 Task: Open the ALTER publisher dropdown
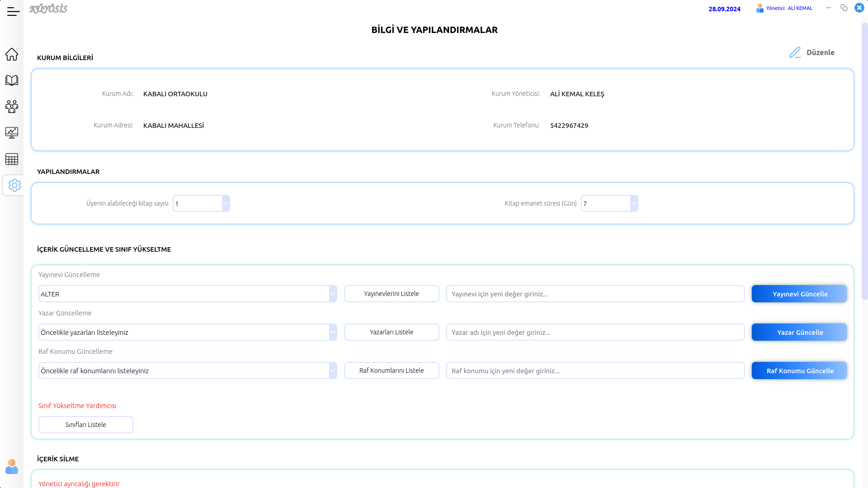[333, 294]
